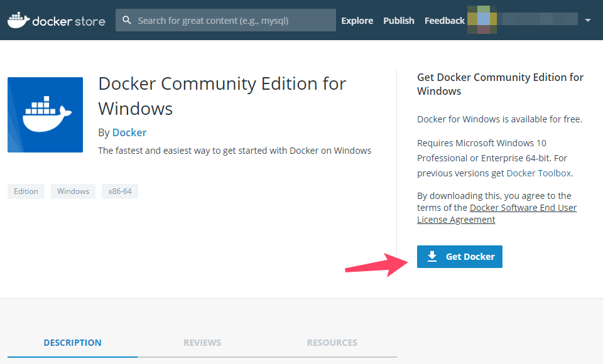Expand the account dropdown arrow
This screenshot has height=364, width=603.
point(588,20)
